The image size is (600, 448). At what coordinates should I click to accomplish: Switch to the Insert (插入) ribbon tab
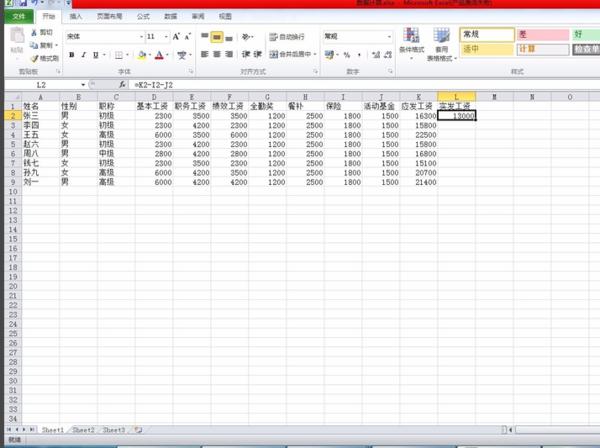pos(77,17)
